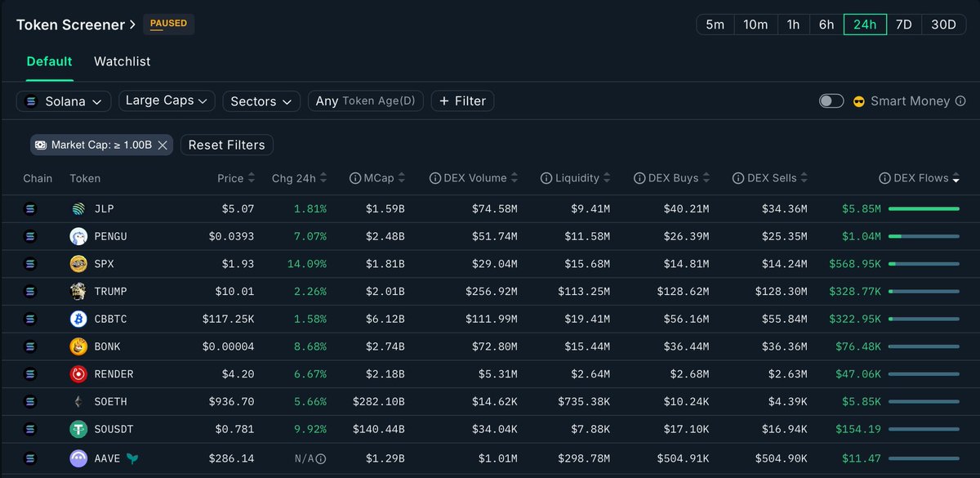980x478 pixels.
Task: Sort by Liquidity column arrows
Action: [x=608, y=178]
